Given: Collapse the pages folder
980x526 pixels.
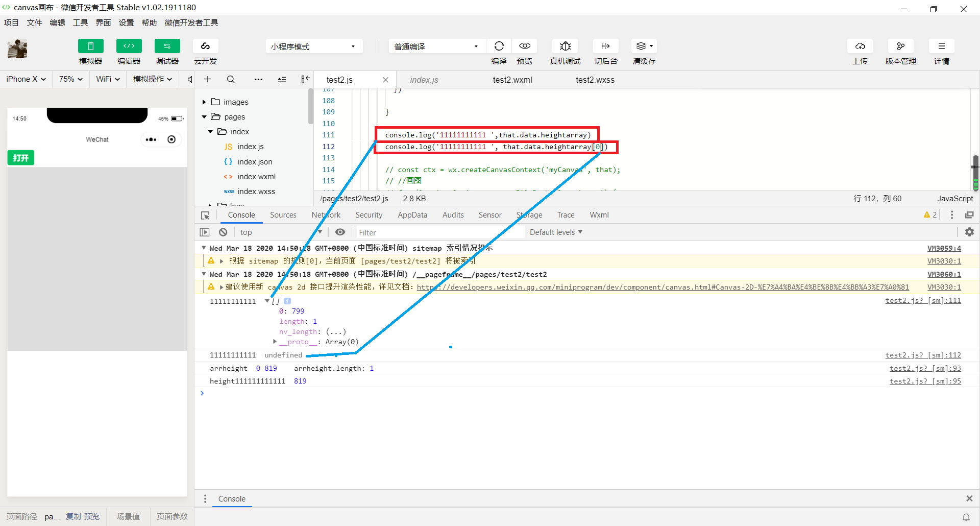Looking at the screenshot, I should tap(204, 117).
